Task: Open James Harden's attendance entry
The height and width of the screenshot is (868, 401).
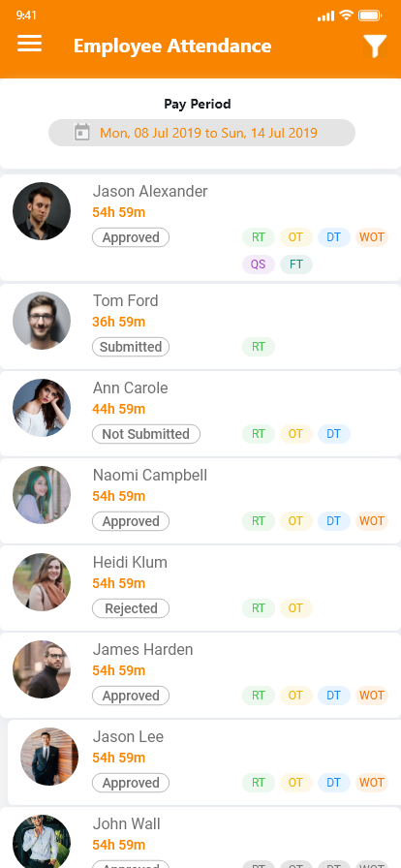Action: (x=200, y=675)
